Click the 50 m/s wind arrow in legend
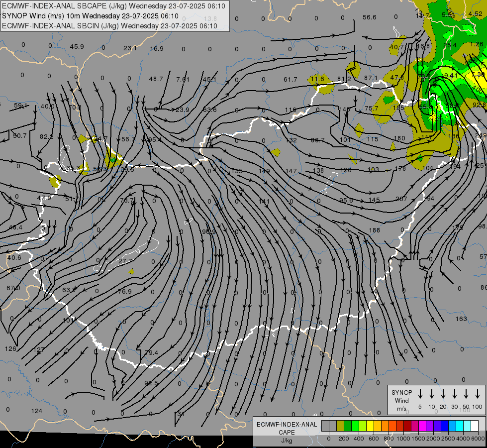Screen dimensions: 487x448 coord(466,394)
